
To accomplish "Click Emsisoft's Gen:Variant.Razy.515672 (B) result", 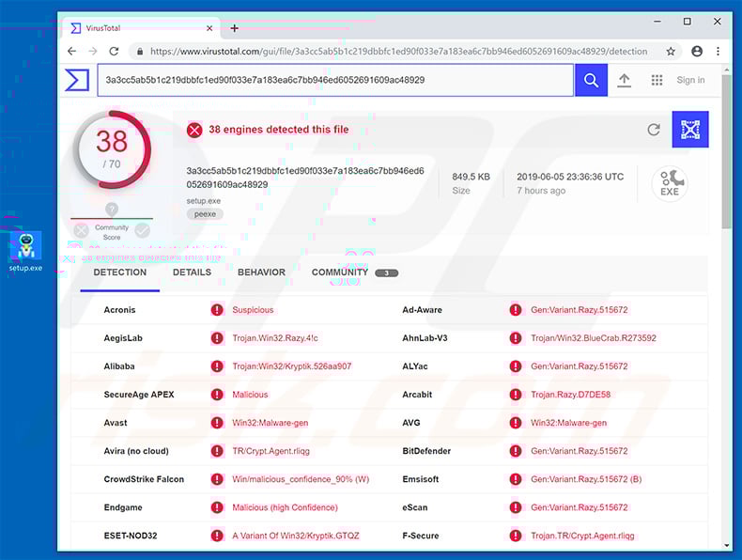I will coord(586,479).
